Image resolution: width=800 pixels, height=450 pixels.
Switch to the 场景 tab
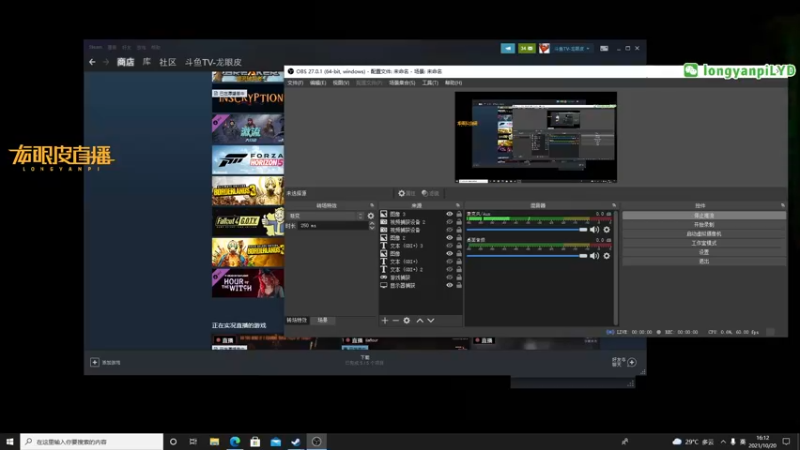(x=322, y=320)
